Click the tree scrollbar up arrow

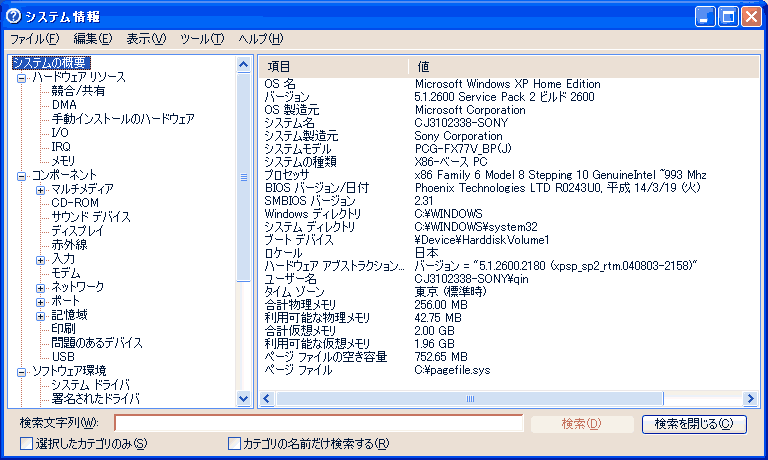[x=243, y=64]
